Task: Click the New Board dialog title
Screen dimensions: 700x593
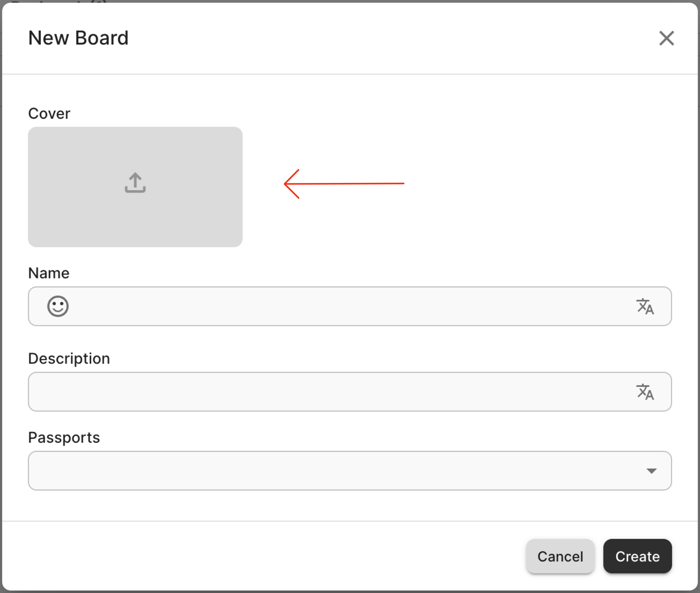Action: point(78,38)
